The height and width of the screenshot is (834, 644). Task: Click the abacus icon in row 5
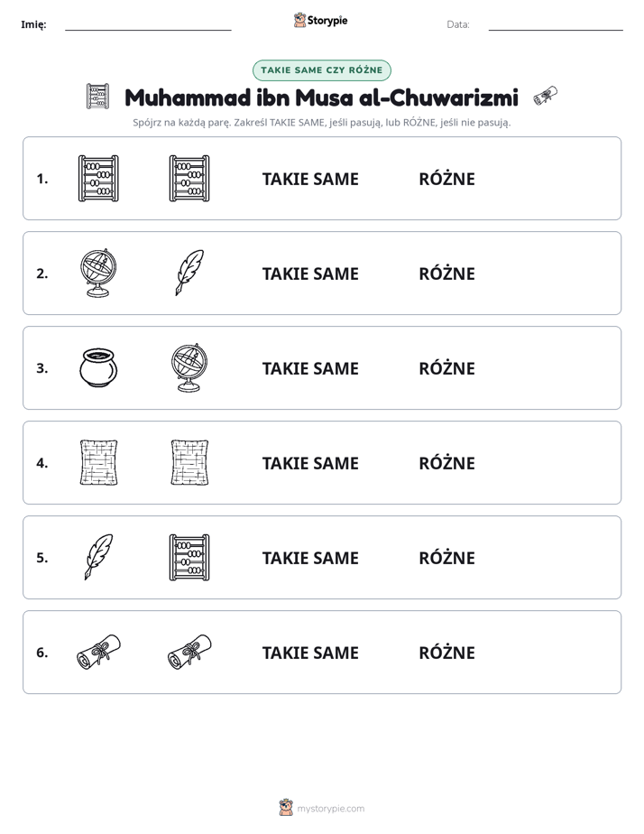(x=189, y=558)
